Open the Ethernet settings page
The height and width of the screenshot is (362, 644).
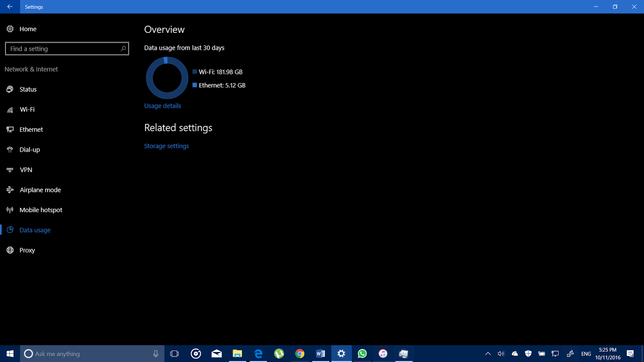pyautogui.click(x=31, y=130)
